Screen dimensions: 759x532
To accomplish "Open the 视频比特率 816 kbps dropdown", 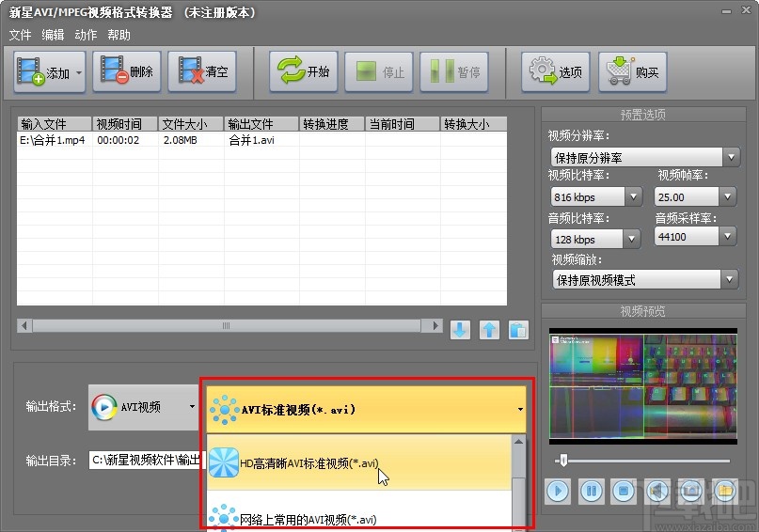I will [x=633, y=196].
